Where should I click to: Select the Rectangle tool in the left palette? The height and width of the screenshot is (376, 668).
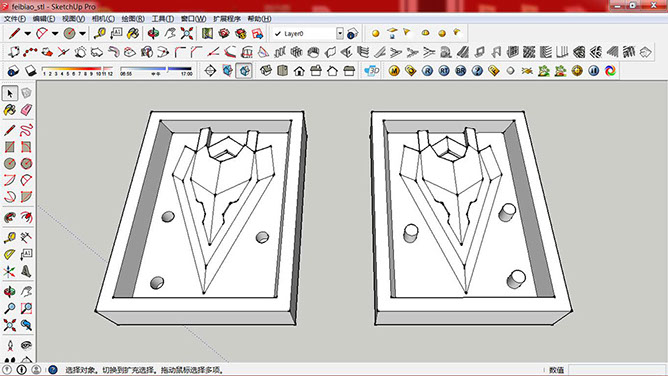click(10, 147)
